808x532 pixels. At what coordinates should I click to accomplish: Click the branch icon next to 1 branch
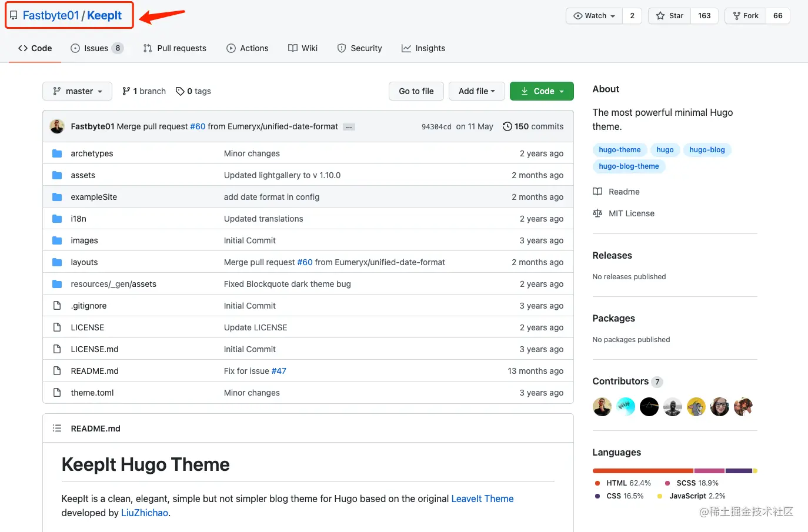click(x=126, y=91)
